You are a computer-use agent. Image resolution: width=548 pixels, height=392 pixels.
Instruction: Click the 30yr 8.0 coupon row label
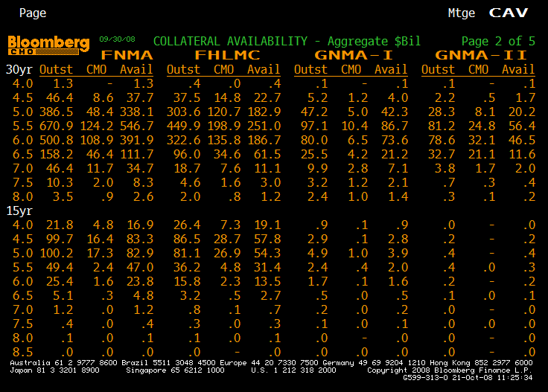[23, 197]
